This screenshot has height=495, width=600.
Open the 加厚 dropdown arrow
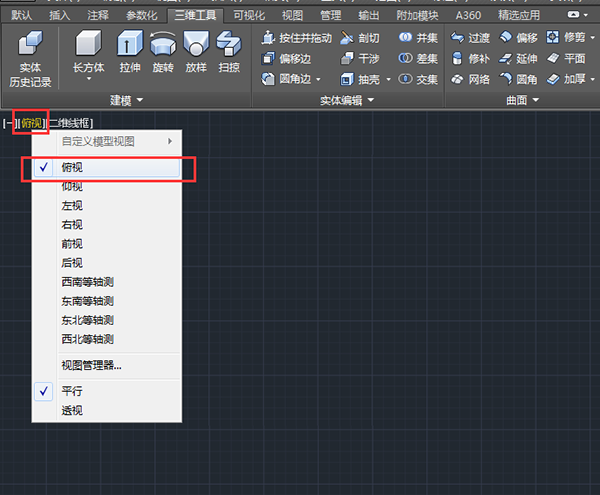[593, 80]
